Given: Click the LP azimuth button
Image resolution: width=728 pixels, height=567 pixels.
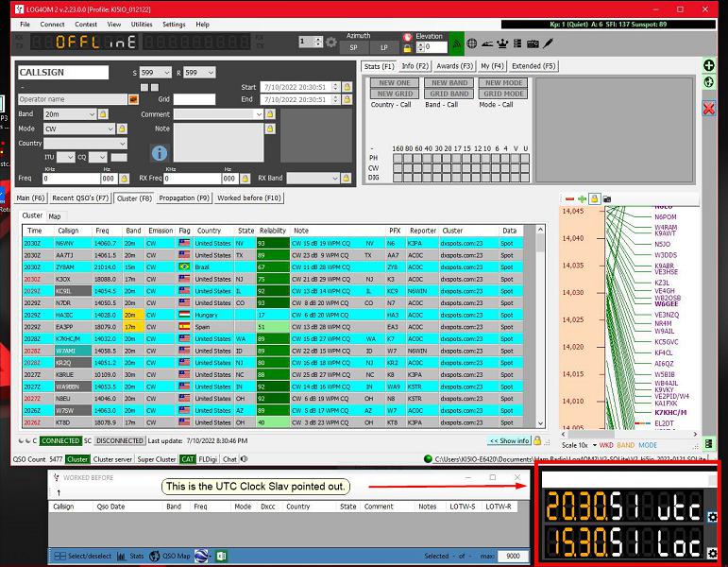Looking at the screenshot, I should (x=384, y=47).
